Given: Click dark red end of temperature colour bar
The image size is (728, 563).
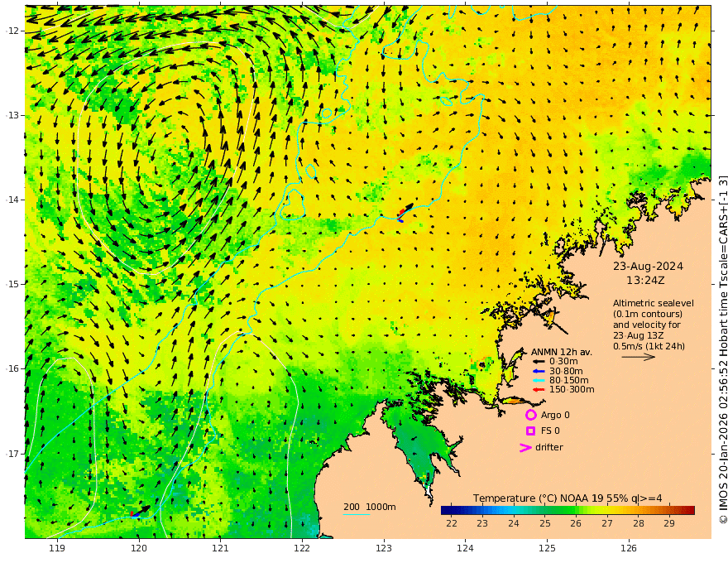Looking at the screenshot, I should [691, 510].
